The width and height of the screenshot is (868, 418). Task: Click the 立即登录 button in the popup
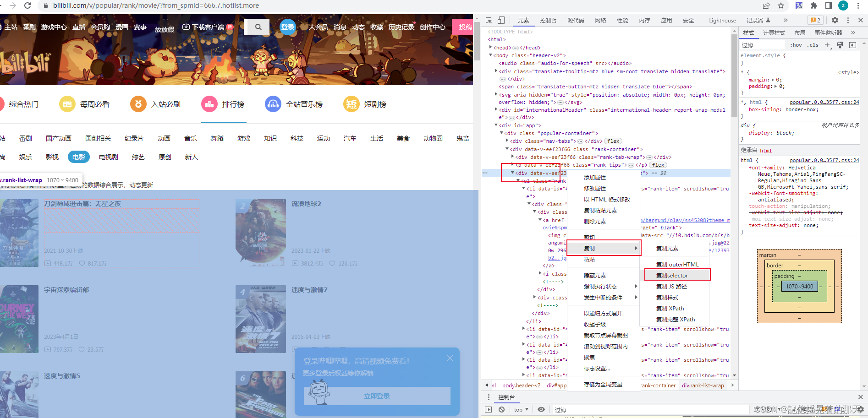[x=377, y=396]
